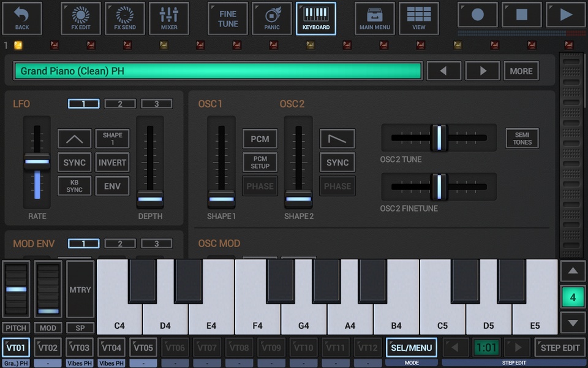Stop playback with the stop button
The height and width of the screenshot is (368, 588).
point(522,15)
